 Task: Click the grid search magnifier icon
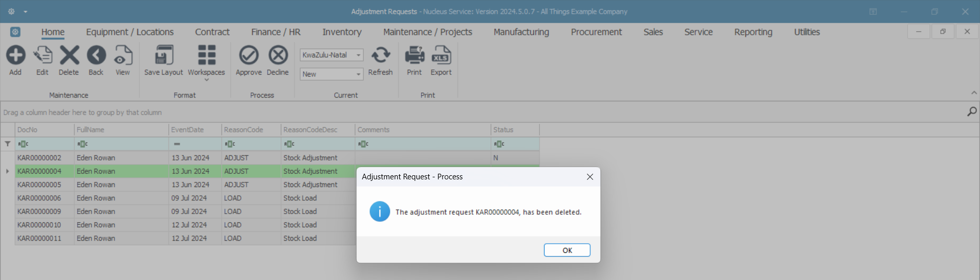click(972, 111)
